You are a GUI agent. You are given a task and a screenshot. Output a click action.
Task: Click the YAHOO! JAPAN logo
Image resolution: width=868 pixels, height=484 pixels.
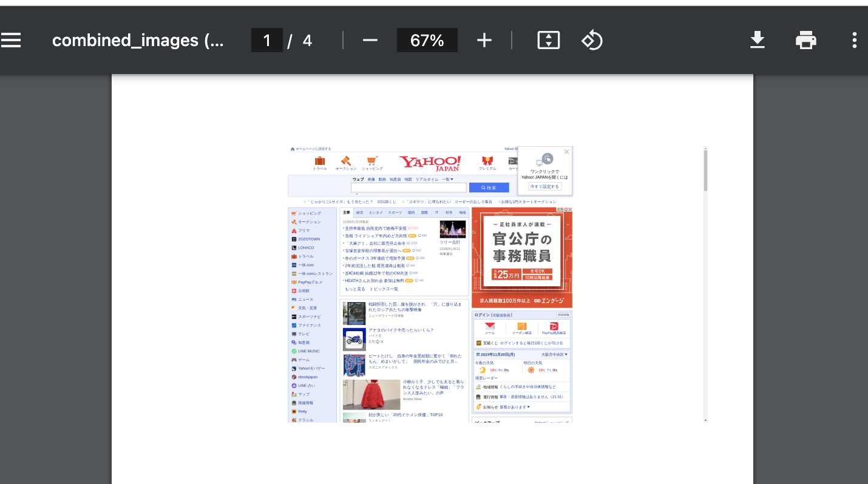430,163
